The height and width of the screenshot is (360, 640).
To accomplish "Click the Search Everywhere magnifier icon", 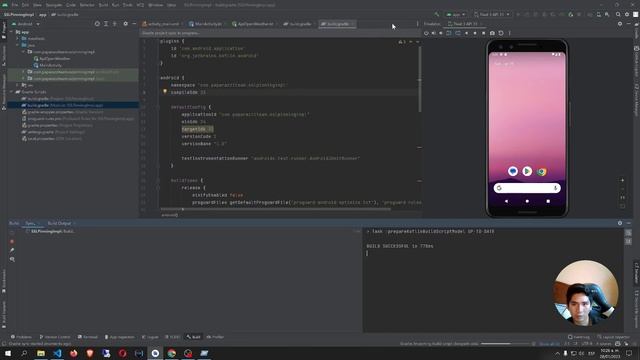I will click(x=618, y=14).
